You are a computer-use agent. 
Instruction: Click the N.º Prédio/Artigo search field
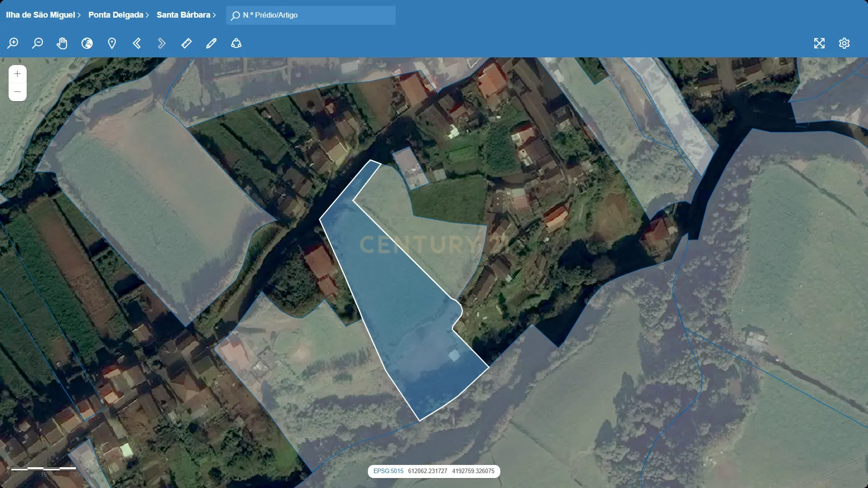pyautogui.click(x=316, y=15)
